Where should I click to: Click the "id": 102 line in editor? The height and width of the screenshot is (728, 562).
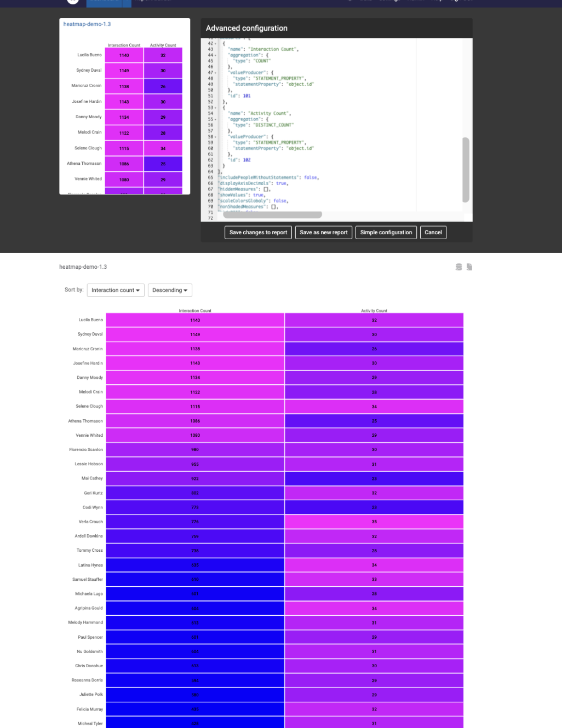click(x=239, y=160)
